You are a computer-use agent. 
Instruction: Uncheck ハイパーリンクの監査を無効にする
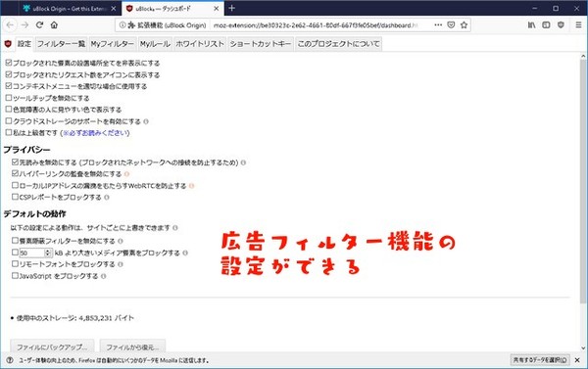[15, 173]
